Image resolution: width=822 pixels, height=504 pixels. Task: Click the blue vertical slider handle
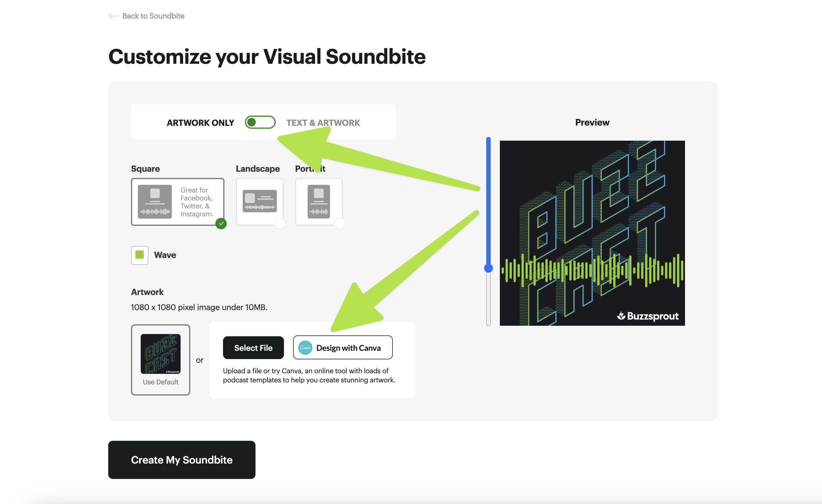coord(488,268)
